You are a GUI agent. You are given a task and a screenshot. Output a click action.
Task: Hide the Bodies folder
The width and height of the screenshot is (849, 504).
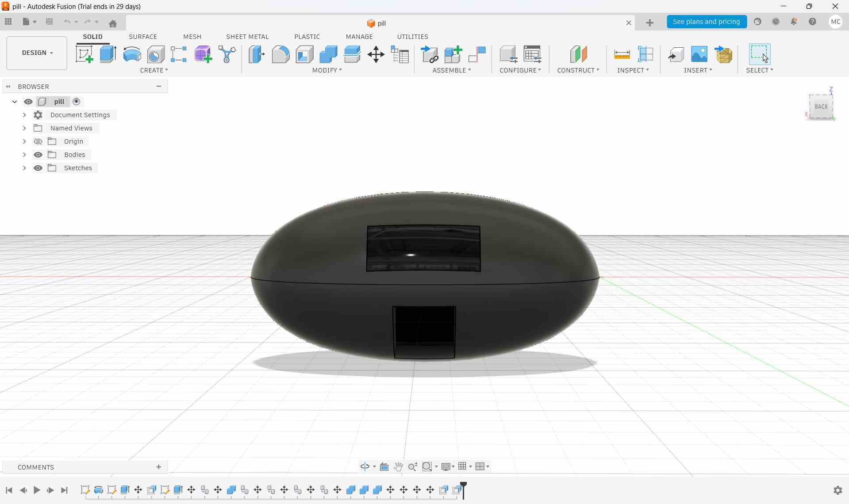(38, 154)
